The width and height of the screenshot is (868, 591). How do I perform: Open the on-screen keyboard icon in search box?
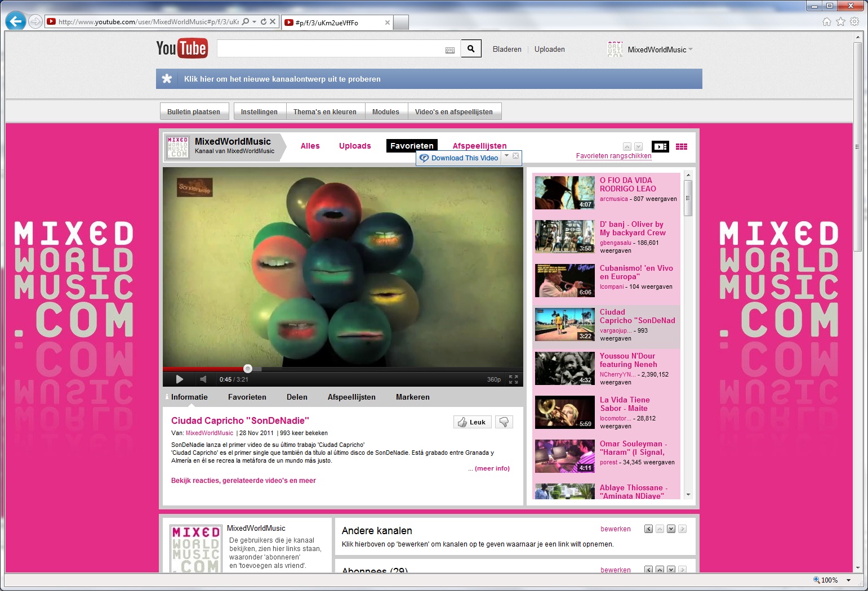(x=450, y=50)
